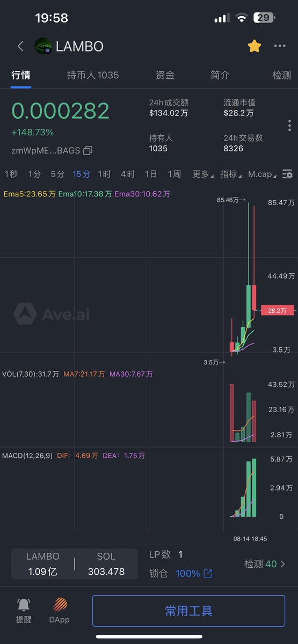
Task: Tap the 常用工具 button
Action: [188, 611]
